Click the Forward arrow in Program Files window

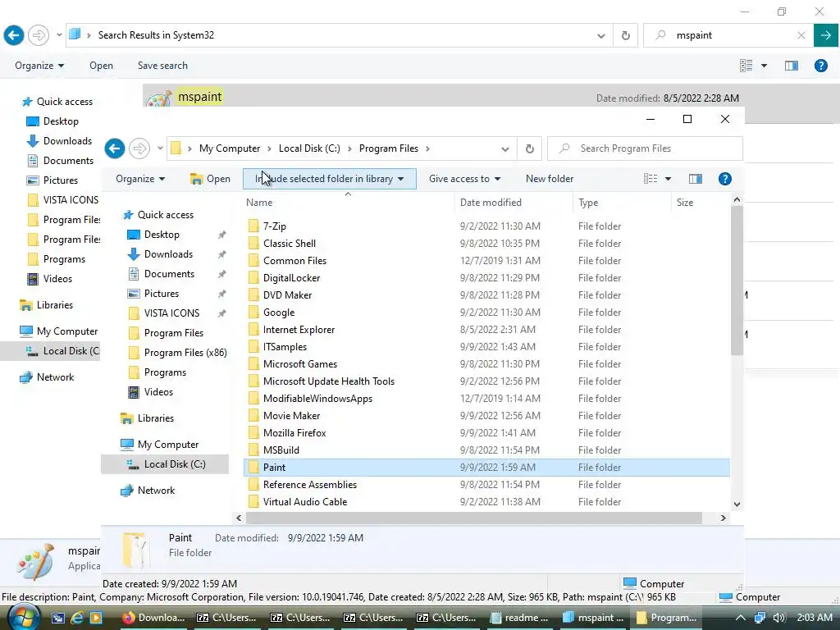(x=139, y=148)
